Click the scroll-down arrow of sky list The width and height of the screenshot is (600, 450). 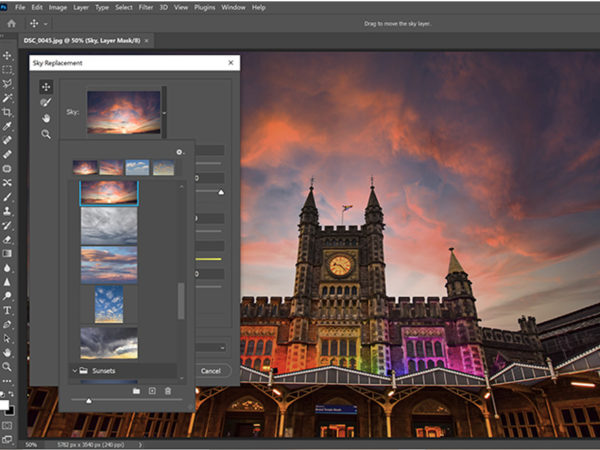[182, 378]
